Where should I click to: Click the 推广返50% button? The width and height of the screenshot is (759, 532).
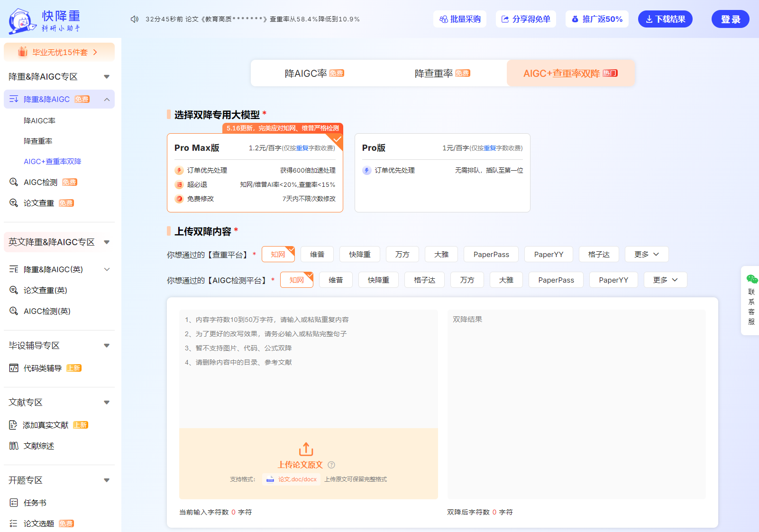click(597, 19)
